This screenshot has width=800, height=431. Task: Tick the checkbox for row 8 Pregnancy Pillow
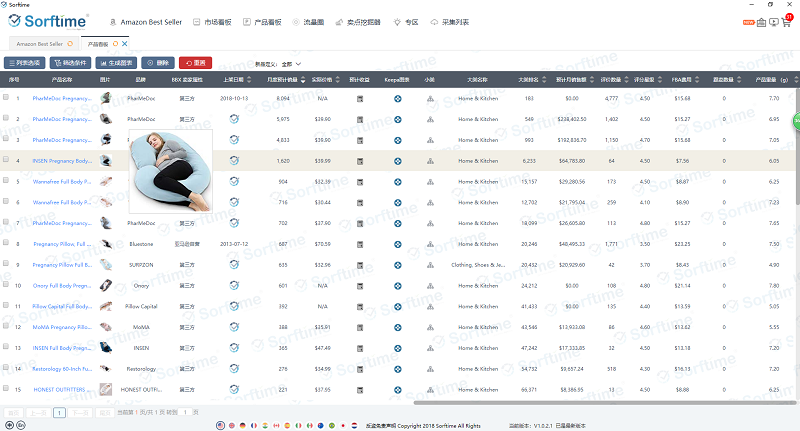point(6,243)
